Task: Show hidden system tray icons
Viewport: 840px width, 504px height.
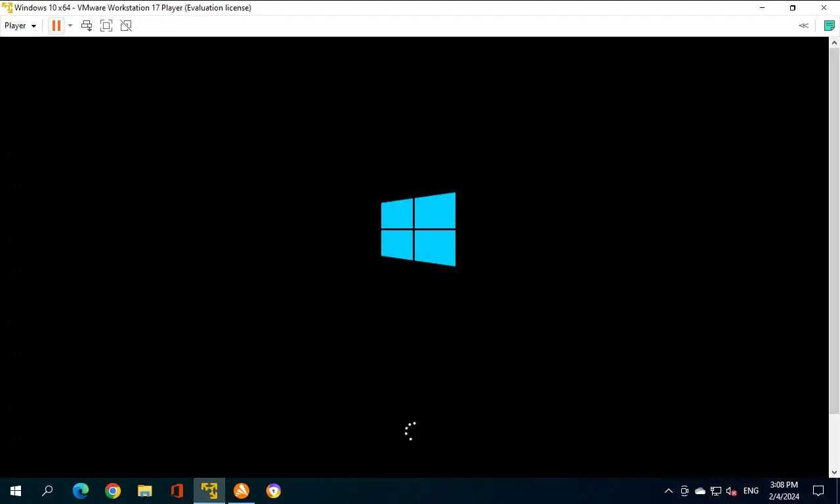Action: tap(669, 491)
